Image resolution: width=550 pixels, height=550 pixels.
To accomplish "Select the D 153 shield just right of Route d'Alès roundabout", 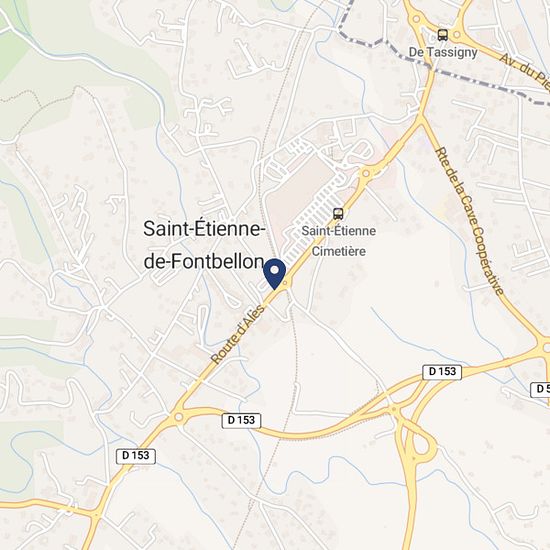I will 241,420.
